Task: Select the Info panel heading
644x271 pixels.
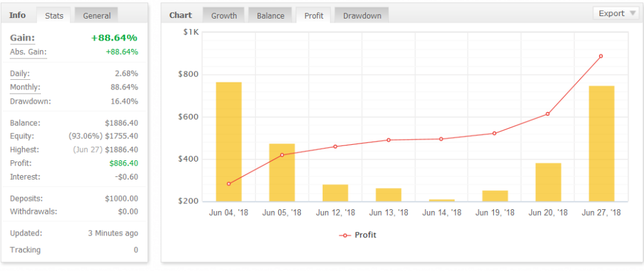Action: pos(17,15)
